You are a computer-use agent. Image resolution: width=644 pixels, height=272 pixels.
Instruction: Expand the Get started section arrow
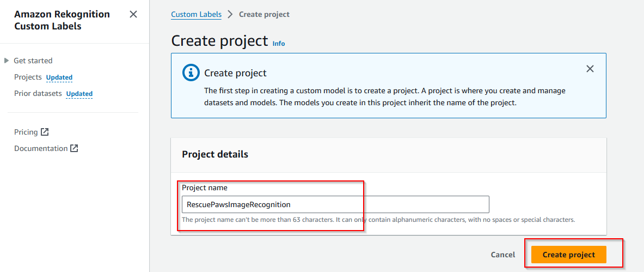click(7, 61)
